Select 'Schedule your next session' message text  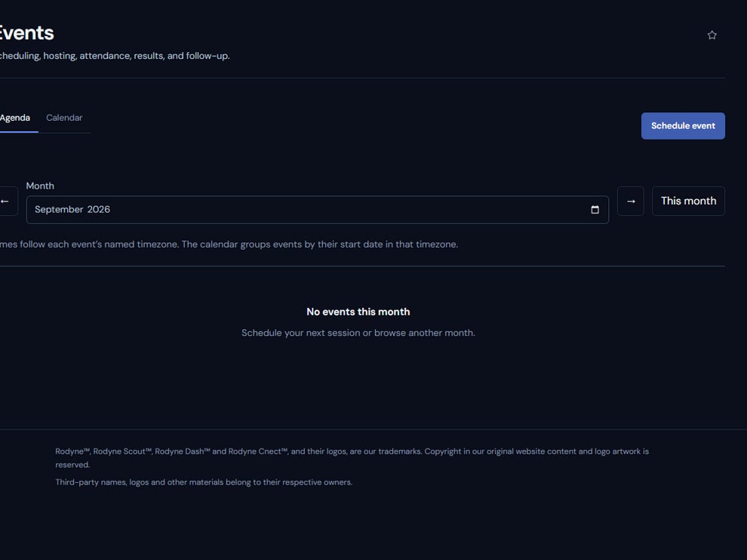pyautogui.click(x=358, y=333)
